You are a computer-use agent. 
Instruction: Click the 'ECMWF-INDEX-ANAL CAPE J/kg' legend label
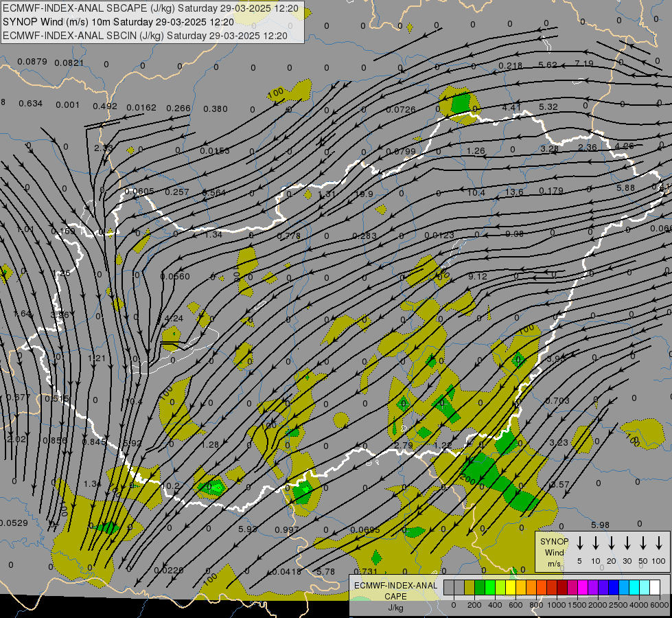pyautogui.click(x=395, y=597)
